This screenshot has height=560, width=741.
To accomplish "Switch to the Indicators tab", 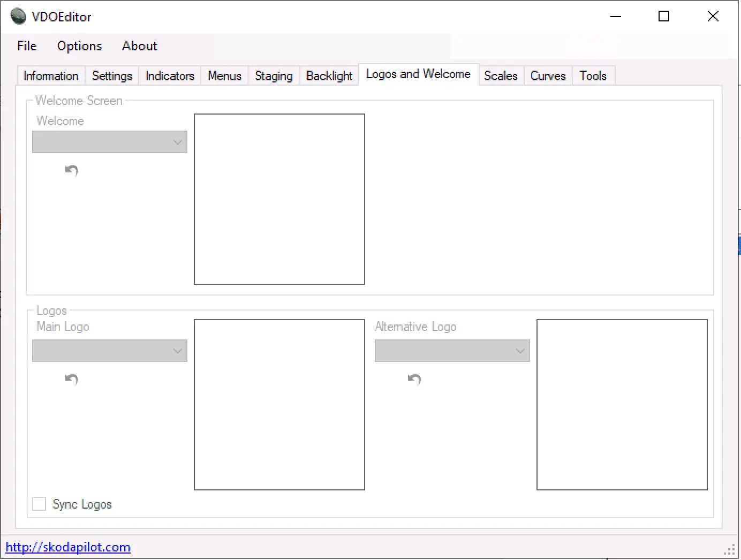I will [170, 76].
